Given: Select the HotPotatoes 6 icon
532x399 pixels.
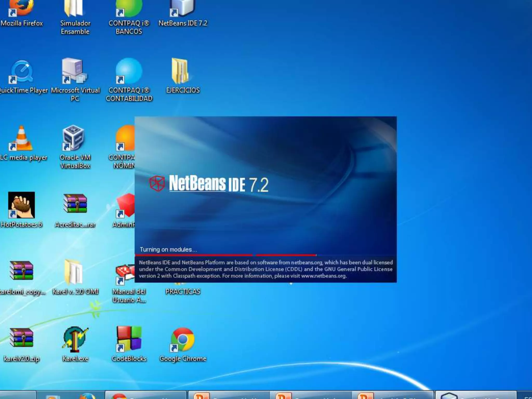Looking at the screenshot, I should (x=21, y=205).
